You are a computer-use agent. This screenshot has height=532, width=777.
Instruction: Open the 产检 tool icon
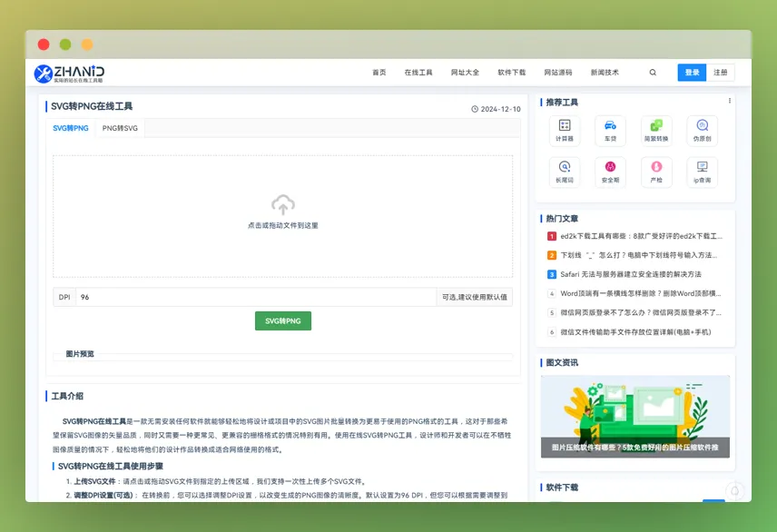(x=656, y=172)
